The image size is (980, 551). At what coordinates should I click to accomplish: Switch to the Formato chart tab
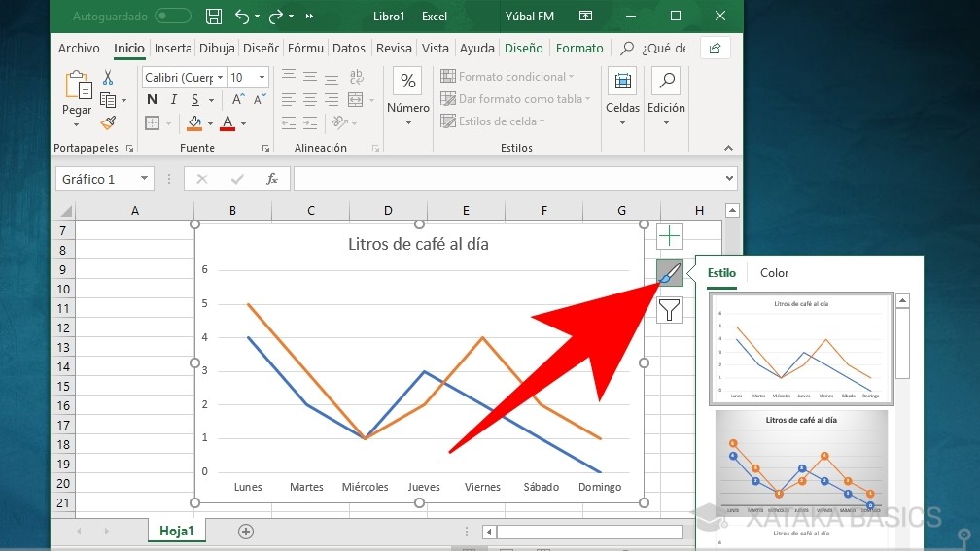[x=579, y=49]
